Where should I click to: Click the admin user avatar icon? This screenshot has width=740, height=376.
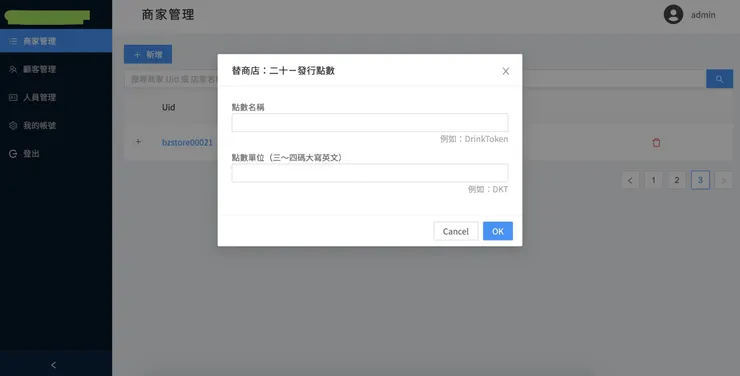tap(673, 15)
